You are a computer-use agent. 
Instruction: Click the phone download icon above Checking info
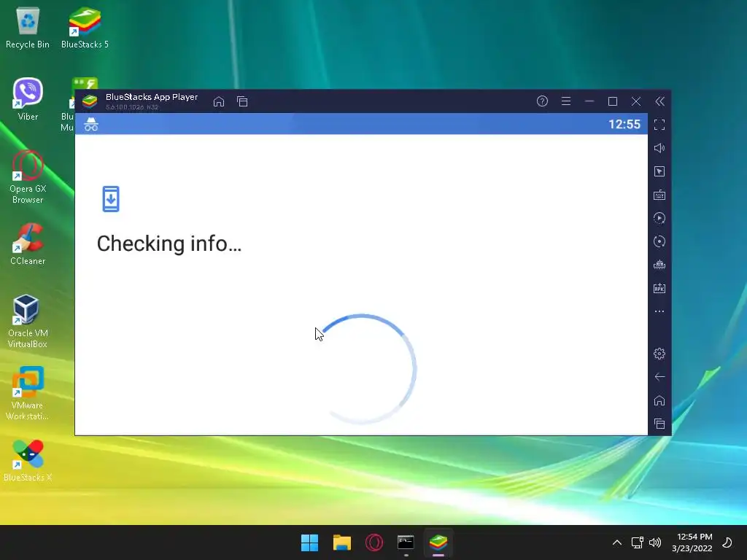pos(111,199)
